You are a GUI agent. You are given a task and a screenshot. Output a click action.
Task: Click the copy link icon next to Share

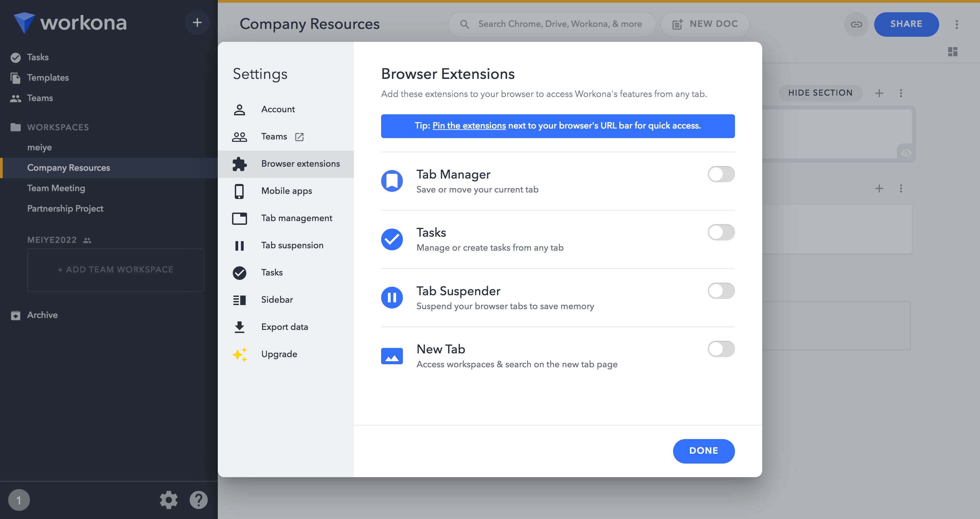[x=856, y=24]
